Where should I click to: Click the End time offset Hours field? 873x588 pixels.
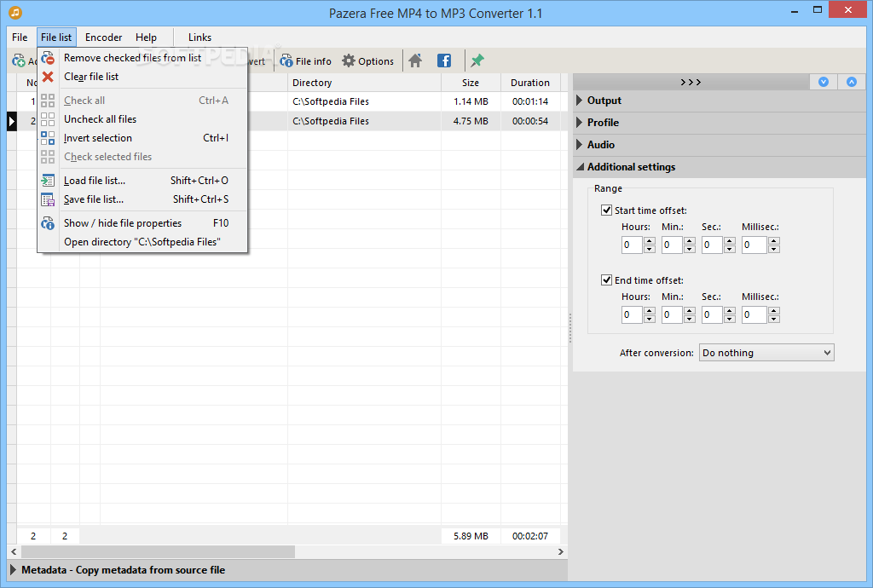coord(632,314)
